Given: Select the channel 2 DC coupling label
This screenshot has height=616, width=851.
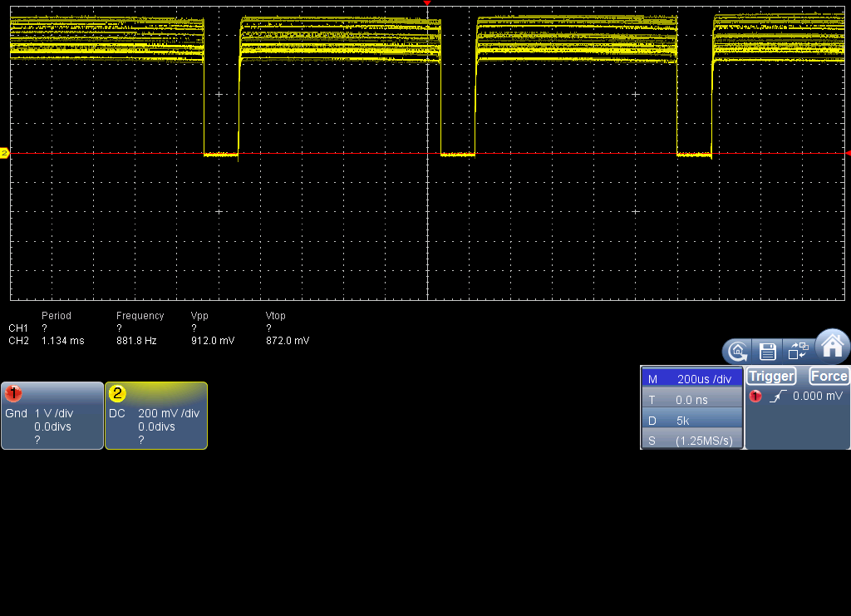Looking at the screenshot, I should click(x=117, y=413).
